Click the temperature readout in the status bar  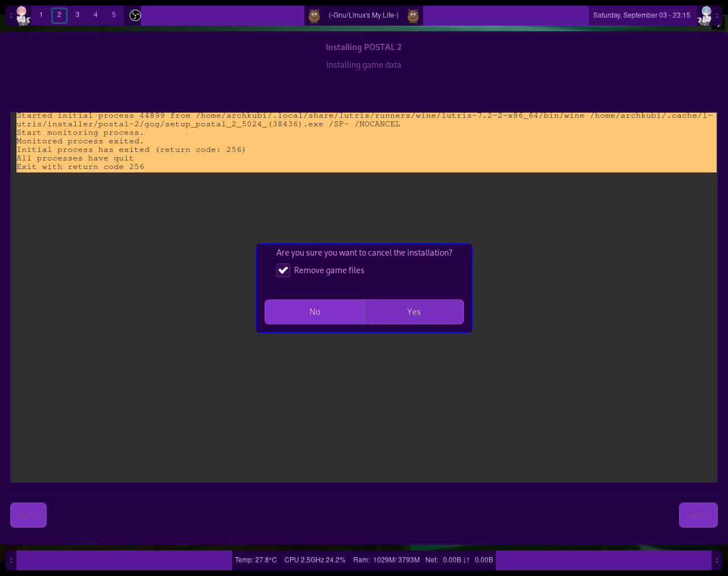coord(255,560)
